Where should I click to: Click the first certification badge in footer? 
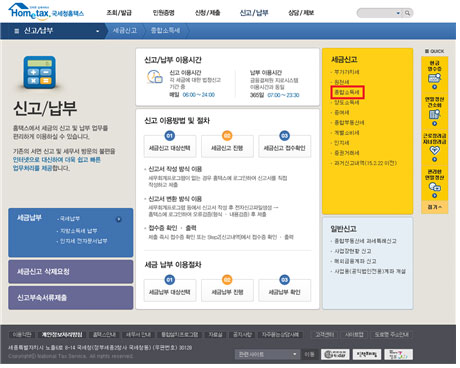(x=335, y=354)
